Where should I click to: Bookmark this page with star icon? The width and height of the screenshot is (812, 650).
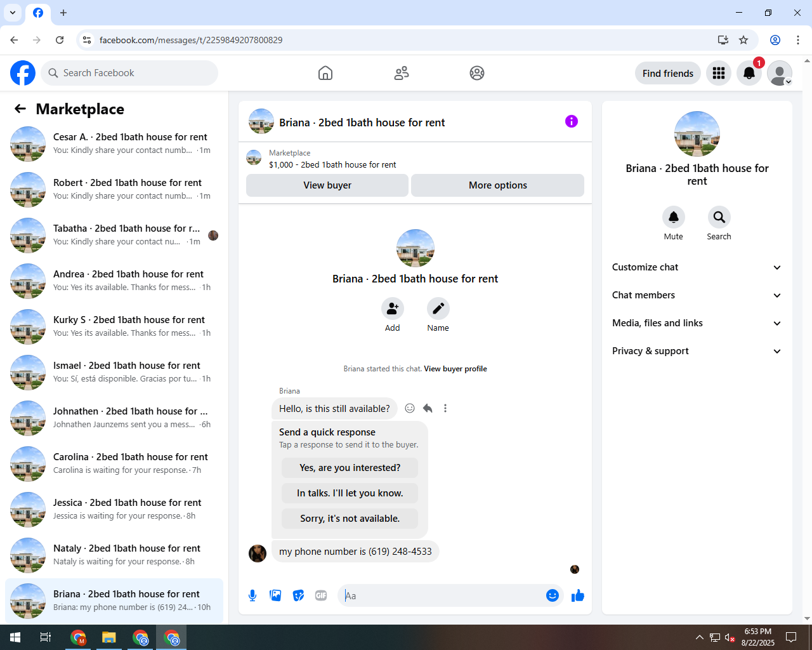(743, 40)
